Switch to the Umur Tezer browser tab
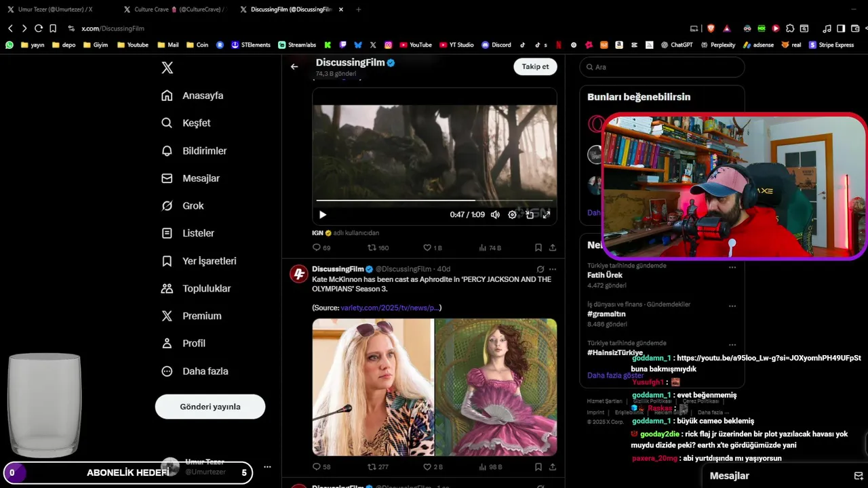The width and height of the screenshot is (868, 488). click(x=56, y=9)
